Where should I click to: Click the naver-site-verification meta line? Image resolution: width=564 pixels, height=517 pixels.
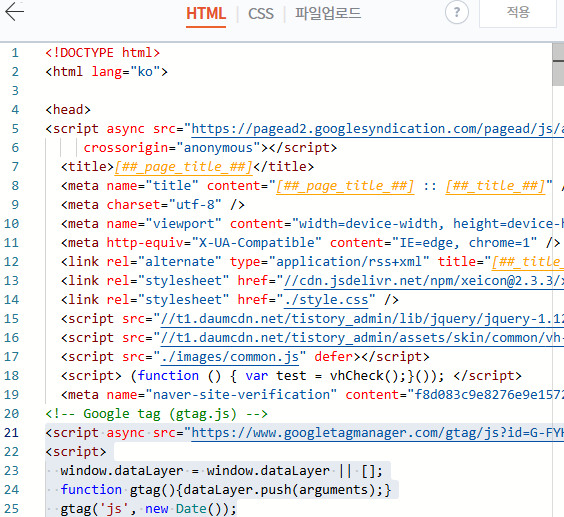(313, 395)
